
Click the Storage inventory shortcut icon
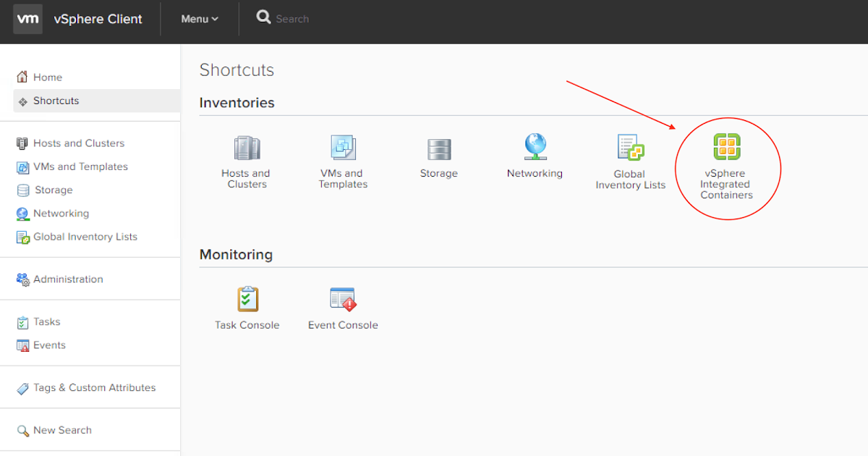point(439,149)
